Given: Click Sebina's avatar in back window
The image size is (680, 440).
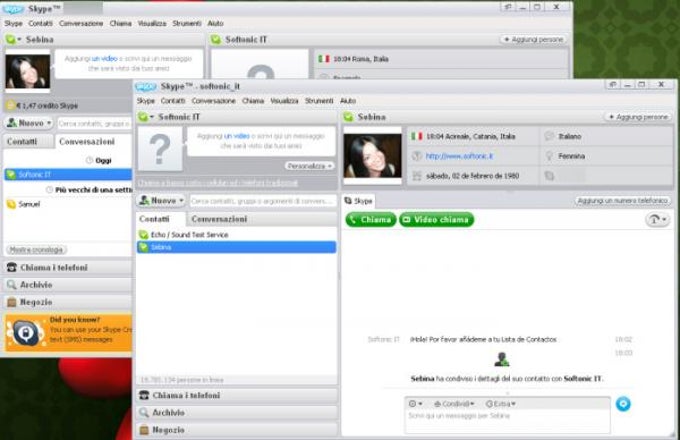Looking at the screenshot, I should point(27,71).
